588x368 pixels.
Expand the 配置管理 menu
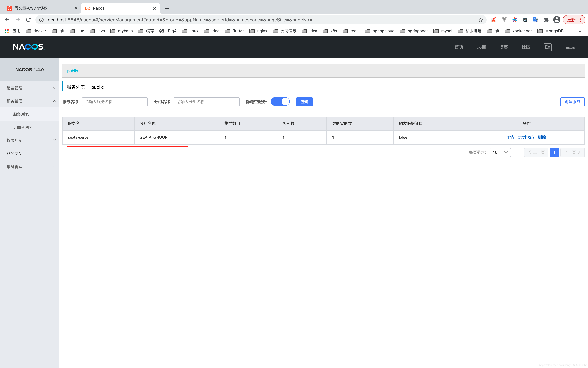coord(29,88)
